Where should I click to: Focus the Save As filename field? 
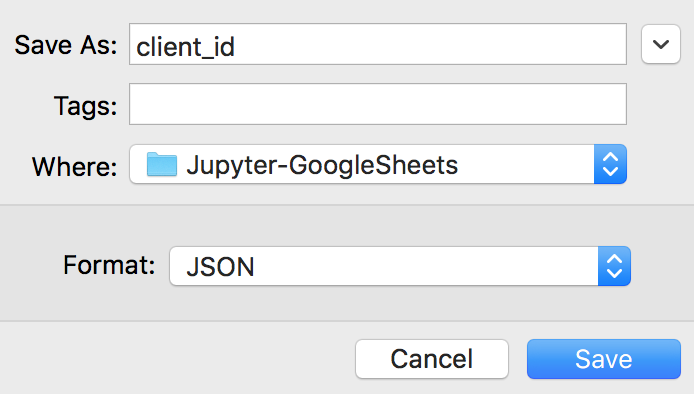378,44
